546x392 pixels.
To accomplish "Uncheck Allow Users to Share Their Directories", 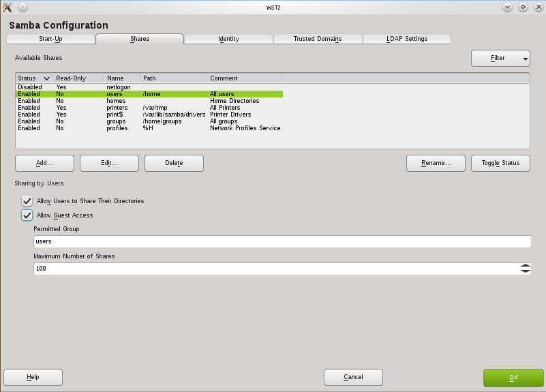I will (x=27, y=201).
